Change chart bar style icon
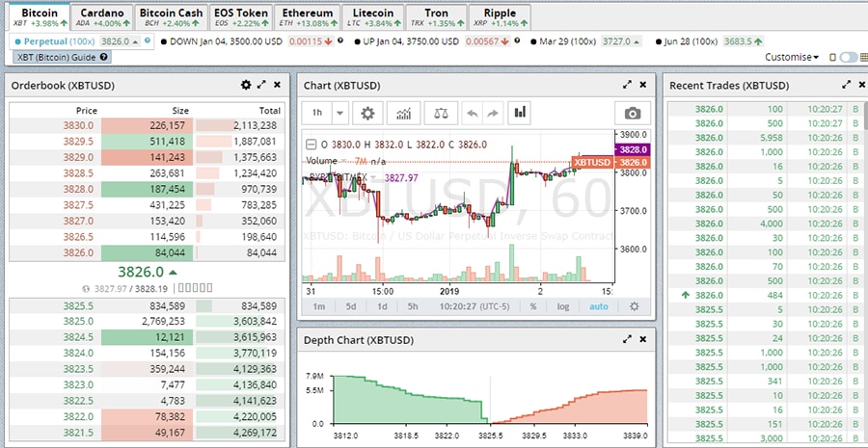Screen dimensions: 868x448 (521, 113)
